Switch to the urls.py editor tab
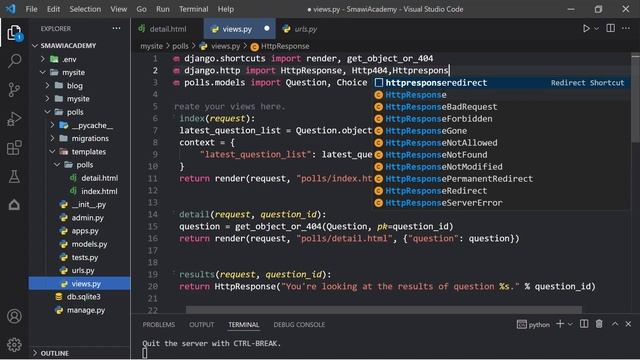 [x=305, y=29]
